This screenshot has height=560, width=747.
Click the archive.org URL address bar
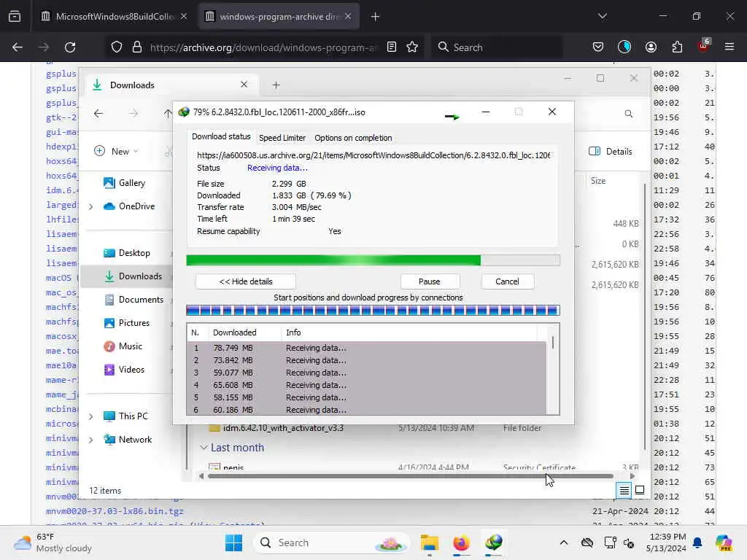pyautogui.click(x=263, y=47)
